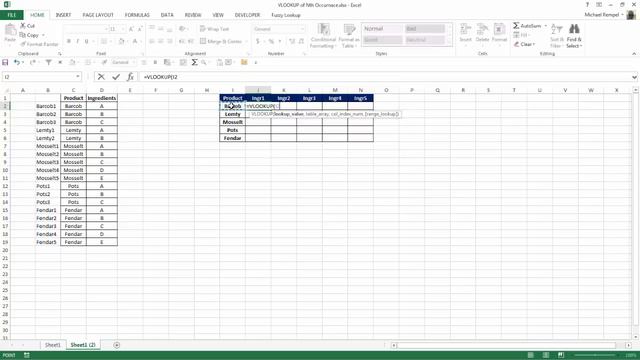
Task: Open the FILE tab
Action: pos(11,15)
